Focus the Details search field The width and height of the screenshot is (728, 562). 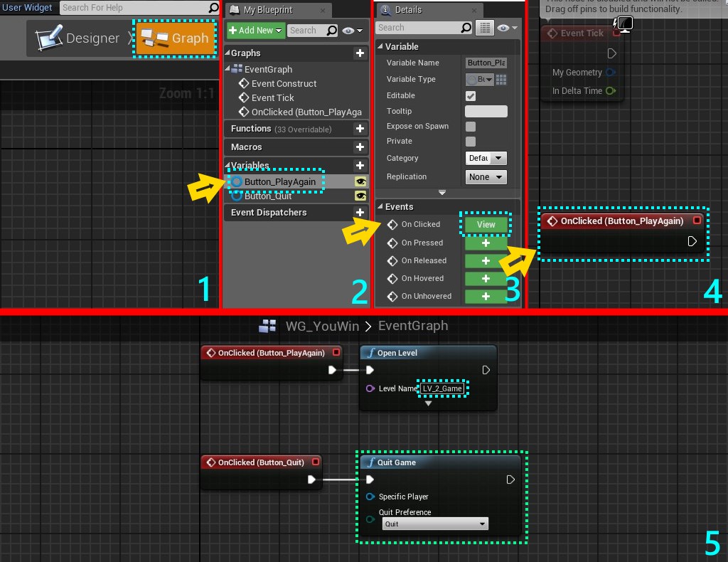point(418,28)
